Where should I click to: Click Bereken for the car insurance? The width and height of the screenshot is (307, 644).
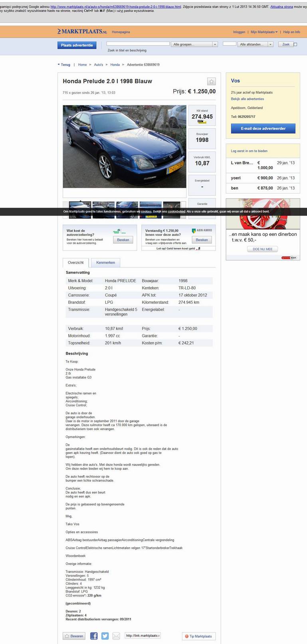[123, 240]
